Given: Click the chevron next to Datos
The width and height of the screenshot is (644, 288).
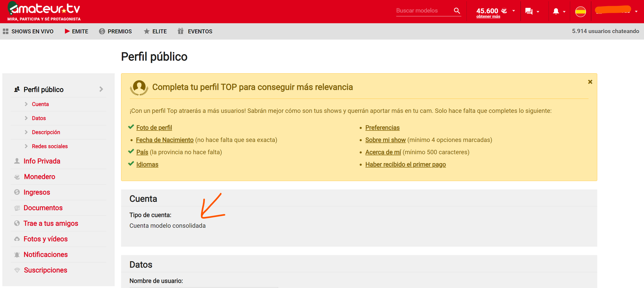Looking at the screenshot, I should [26, 118].
